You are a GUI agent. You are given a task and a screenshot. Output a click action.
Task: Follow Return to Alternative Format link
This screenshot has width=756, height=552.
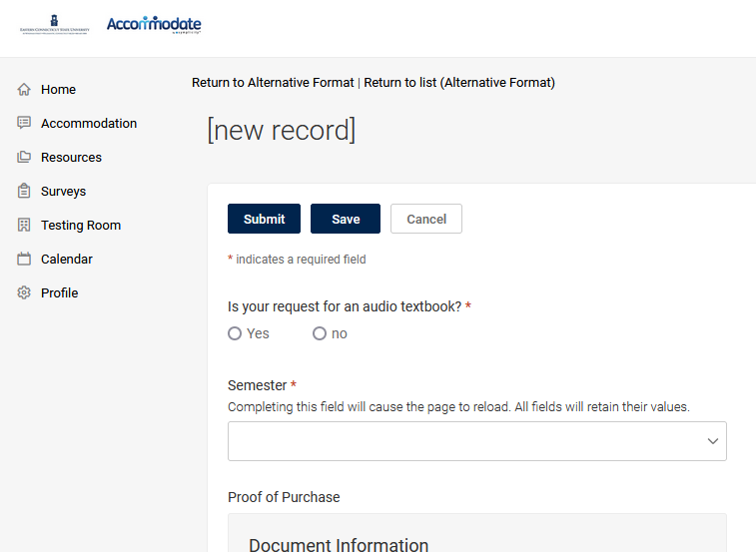click(x=273, y=83)
